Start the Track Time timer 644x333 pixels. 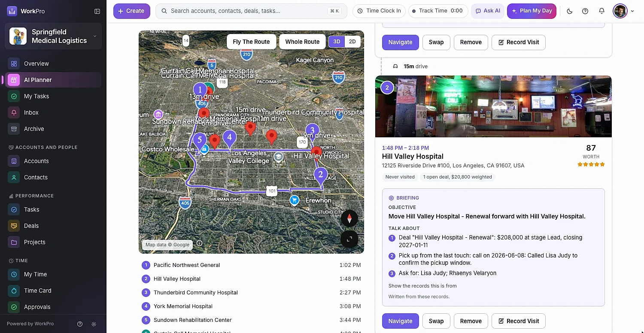click(438, 11)
